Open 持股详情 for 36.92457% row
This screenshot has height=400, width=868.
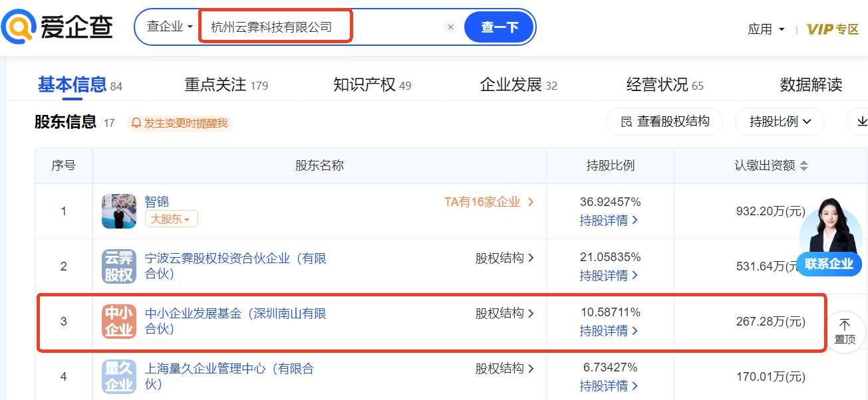[609, 220]
